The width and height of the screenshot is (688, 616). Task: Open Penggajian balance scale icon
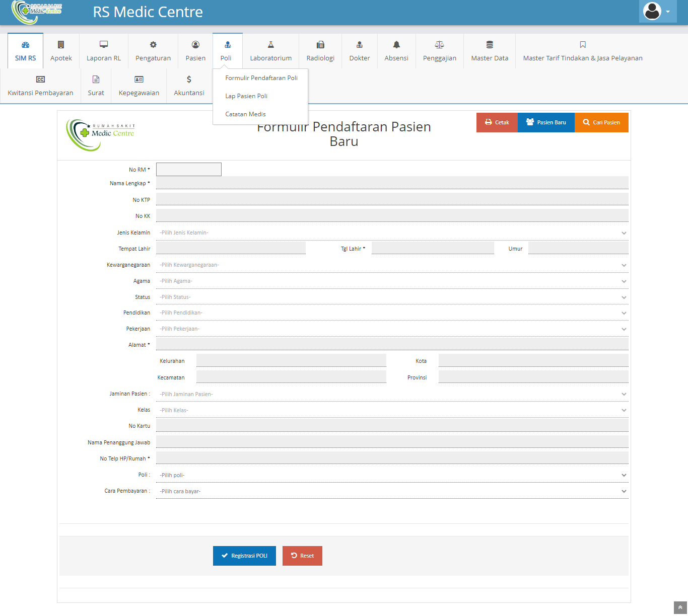tap(439, 45)
